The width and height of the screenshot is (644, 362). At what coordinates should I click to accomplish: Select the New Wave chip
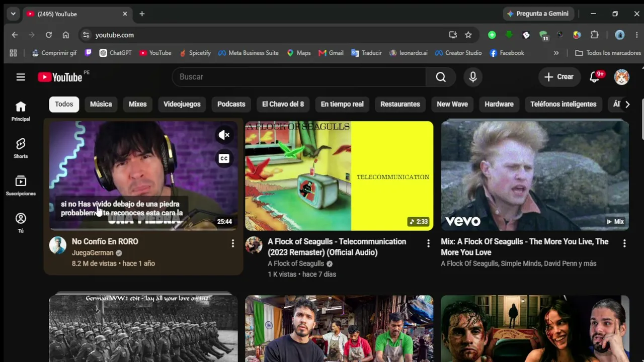click(452, 104)
